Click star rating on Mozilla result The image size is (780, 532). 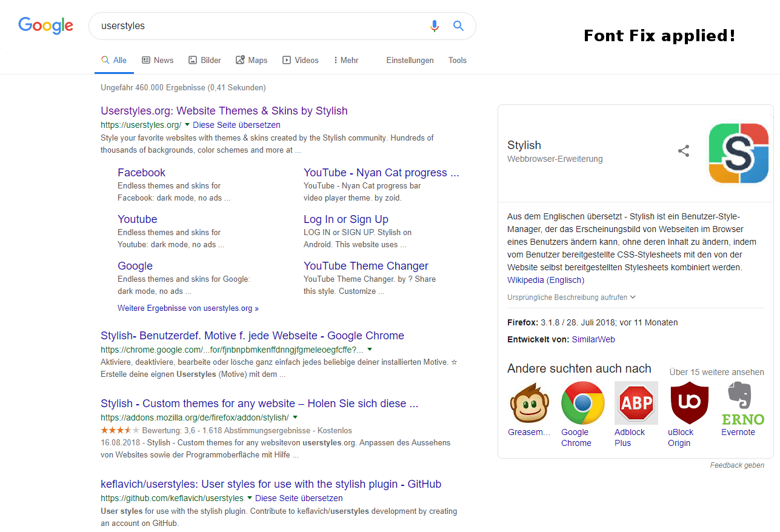coord(120,430)
